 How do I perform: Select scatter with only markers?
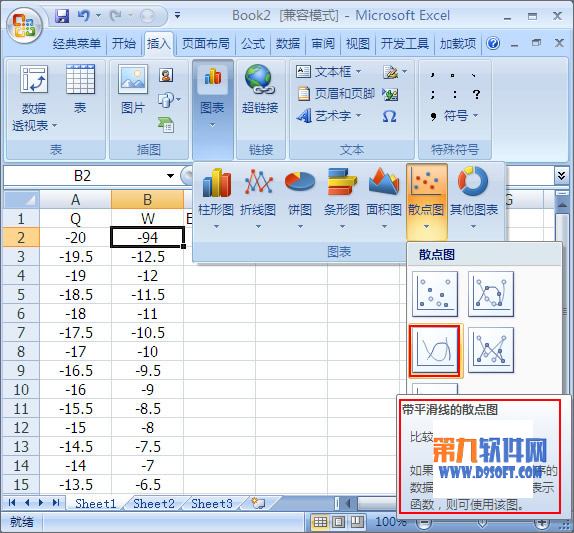pos(435,294)
